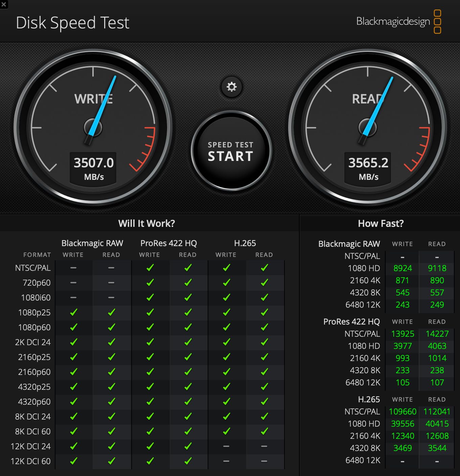Click Blackmagic RAW 1080 HD write value 8924
The width and height of the screenshot is (460, 476).
click(x=402, y=268)
